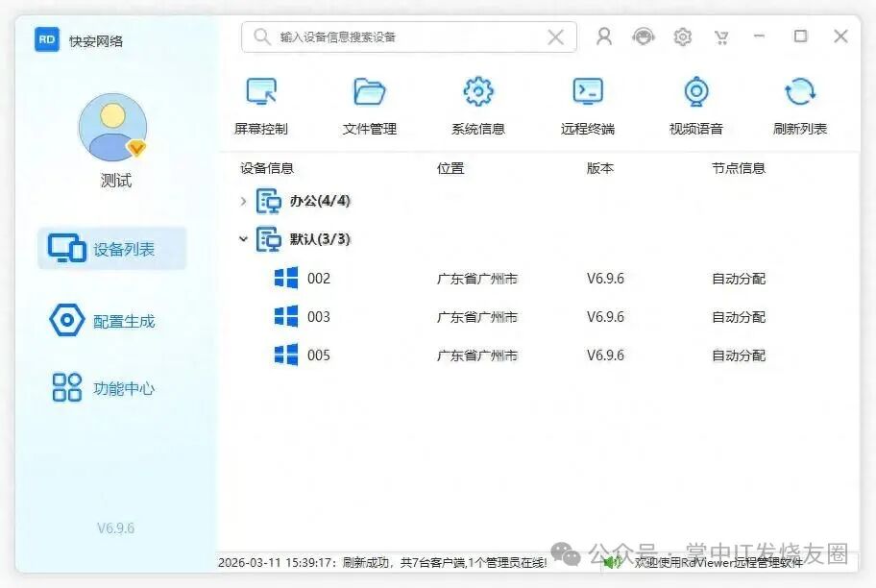
Task: Open the 文件管理 file manager
Action: tap(369, 105)
